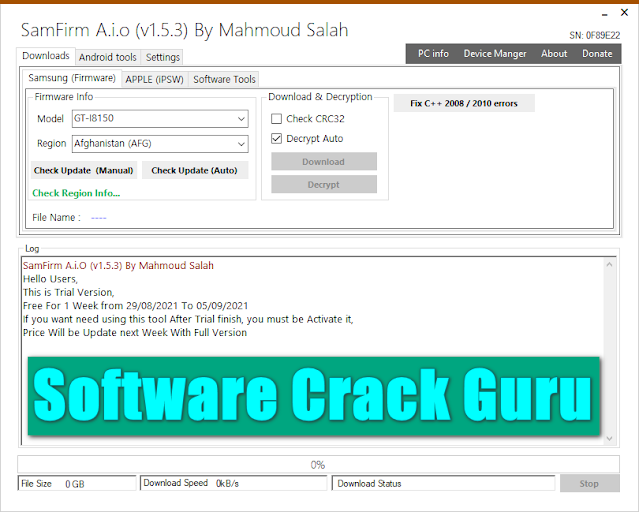Click log line about 29/08/2021 free week

pos(135,306)
